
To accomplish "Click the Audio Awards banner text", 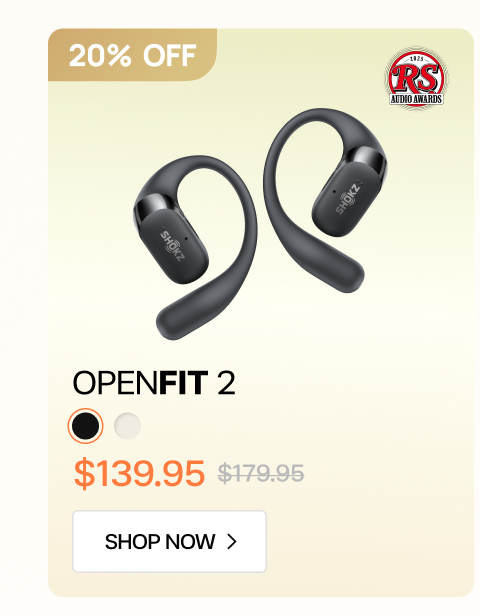I will 416,99.
